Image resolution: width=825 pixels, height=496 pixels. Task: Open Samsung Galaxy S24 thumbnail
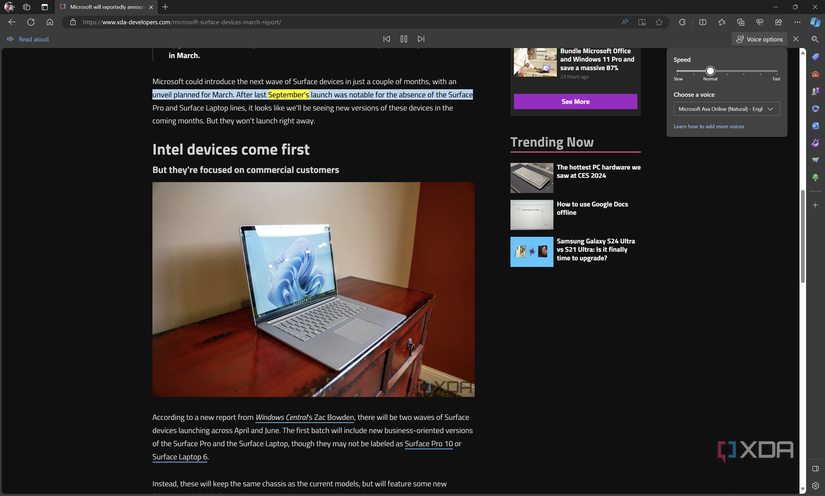[531, 251]
